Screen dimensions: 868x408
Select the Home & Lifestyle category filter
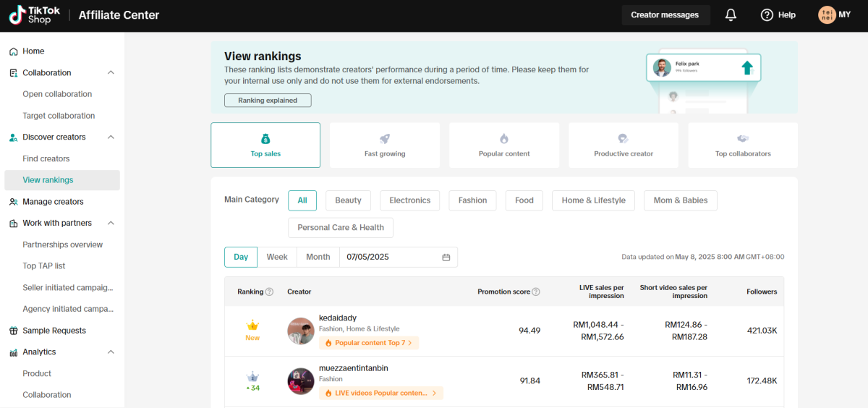click(x=594, y=200)
